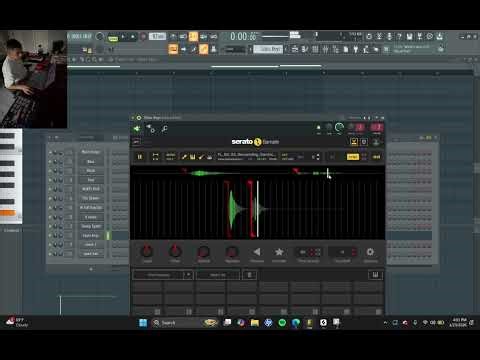The image size is (480, 360).
Task: Click the loaded sample file name in Serato
Action: pos(246,155)
